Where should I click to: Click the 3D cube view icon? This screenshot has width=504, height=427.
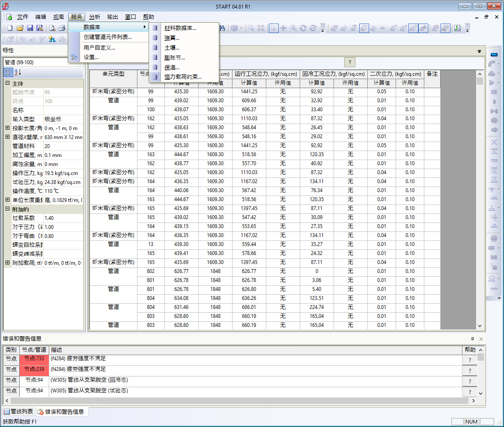coord(234,28)
